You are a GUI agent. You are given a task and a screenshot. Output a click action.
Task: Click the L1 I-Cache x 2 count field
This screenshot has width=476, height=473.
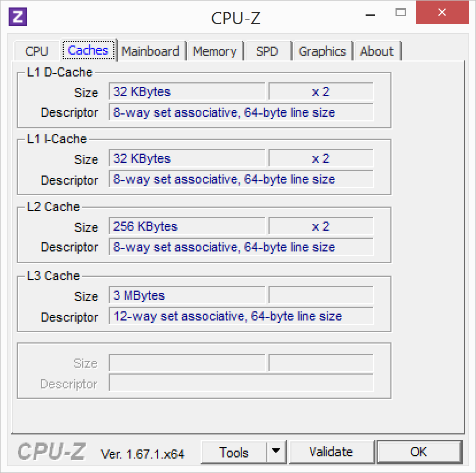[x=321, y=158]
